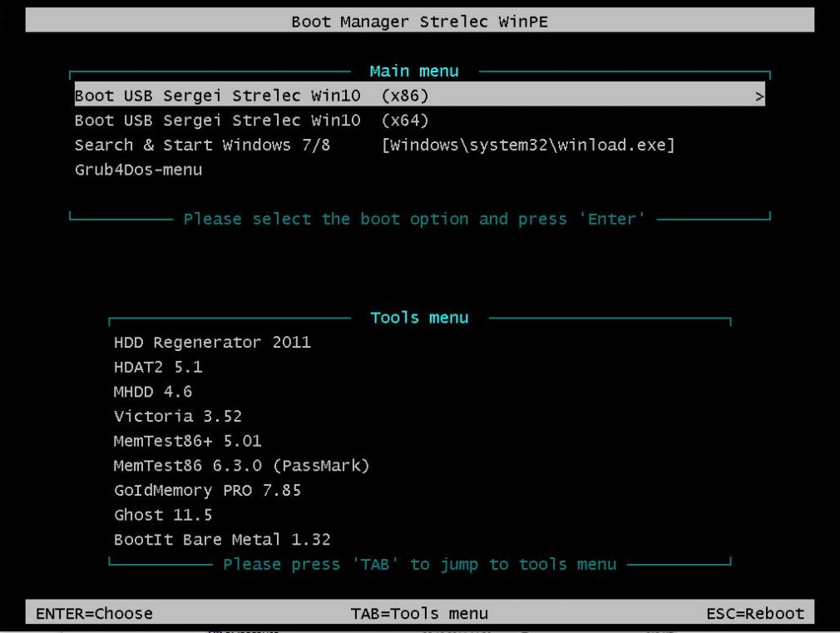Launch HDAT2 5.1 tool

pos(158,367)
